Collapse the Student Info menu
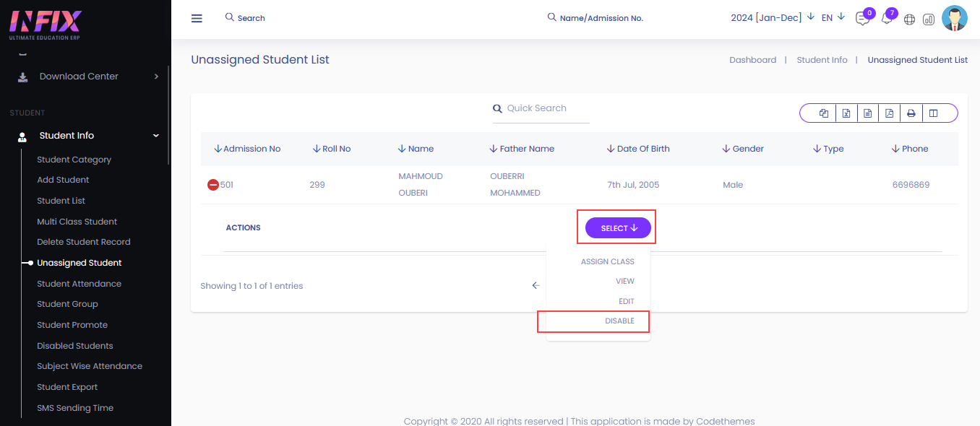980x426 pixels. pos(156,136)
